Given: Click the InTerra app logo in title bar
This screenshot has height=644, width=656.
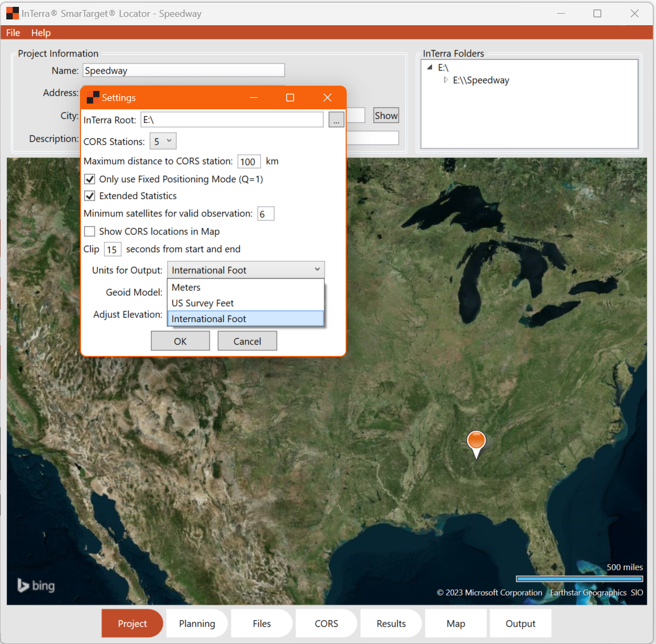Looking at the screenshot, I should 12,14.
